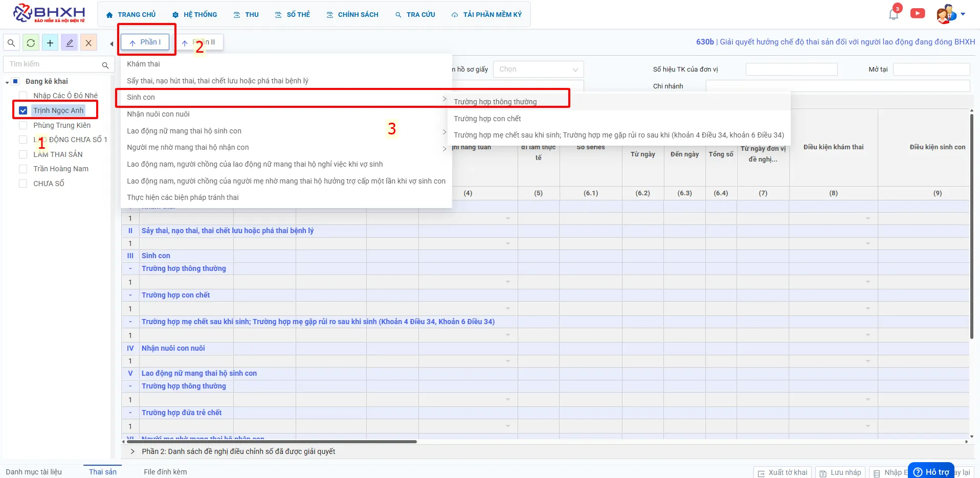Collapse sidebar with left arrow icon

click(x=112, y=44)
